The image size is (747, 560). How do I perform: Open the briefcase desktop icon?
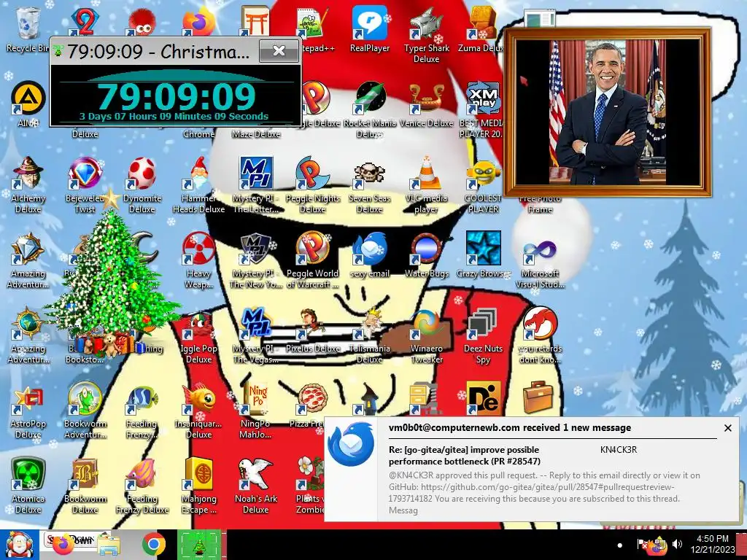click(538, 397)
